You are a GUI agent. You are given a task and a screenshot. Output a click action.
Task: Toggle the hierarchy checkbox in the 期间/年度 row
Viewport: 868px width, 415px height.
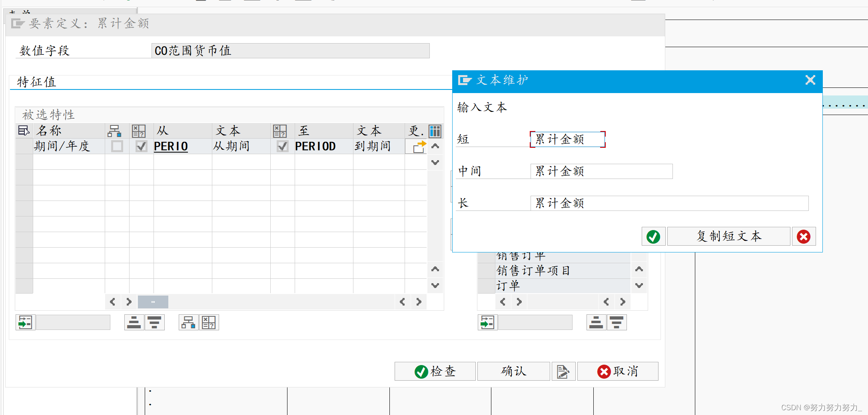pyautogui.click(x=116, y=146)
